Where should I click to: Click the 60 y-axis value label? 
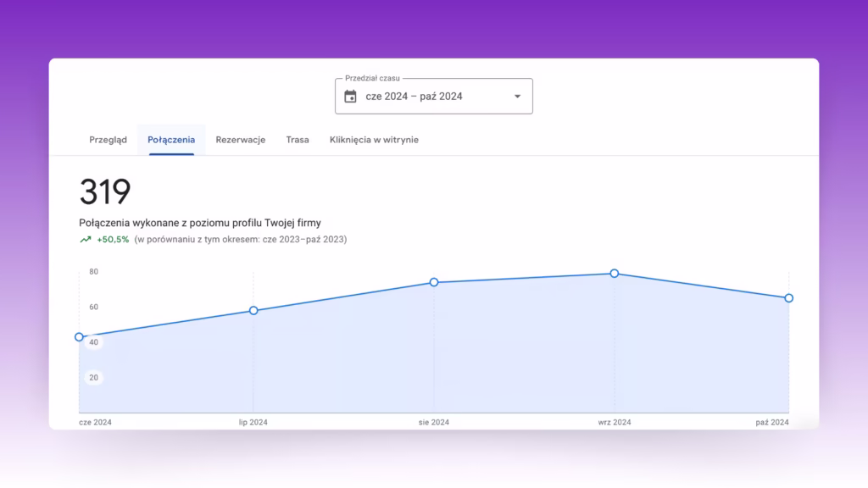tap(93, 307)
